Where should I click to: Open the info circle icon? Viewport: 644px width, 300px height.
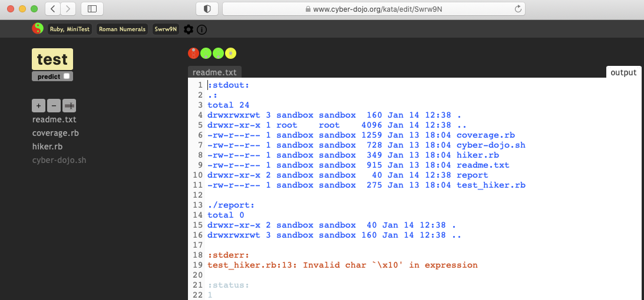[x=202, y=29]
